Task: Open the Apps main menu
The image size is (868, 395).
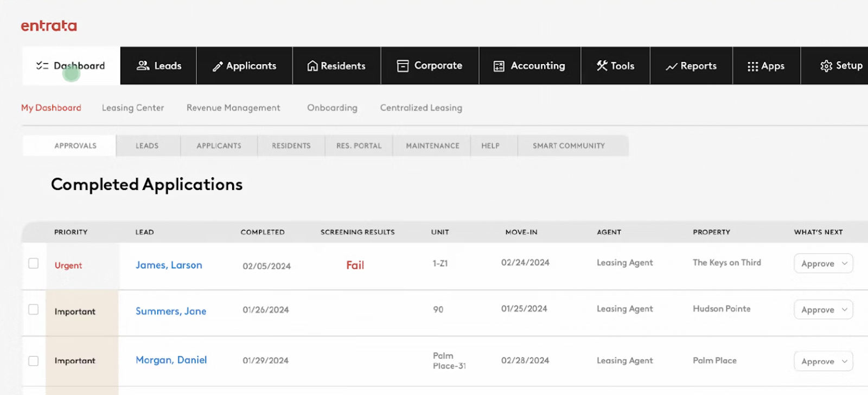Action: click(x=767, y=66)
